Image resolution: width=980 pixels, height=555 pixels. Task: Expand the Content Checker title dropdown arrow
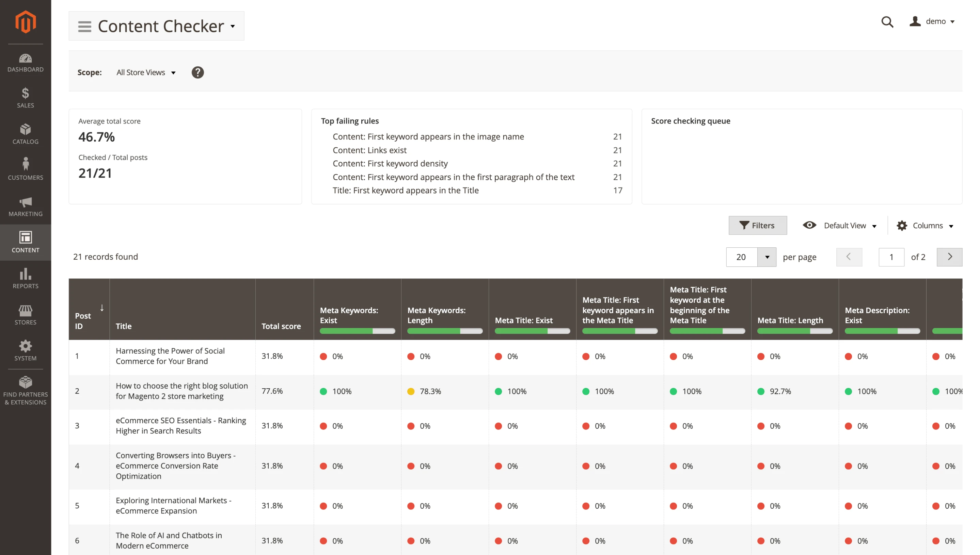(233, 26)
